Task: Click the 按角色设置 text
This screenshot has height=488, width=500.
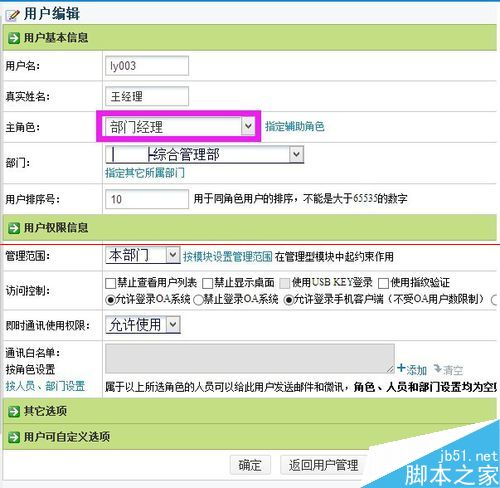Action: coord(30,369)
